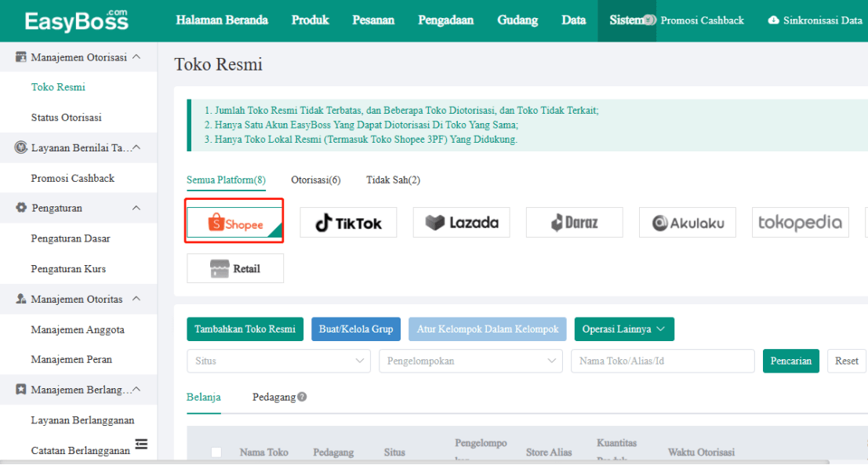
Task: Click the Reset button
Action: (846, 361)
